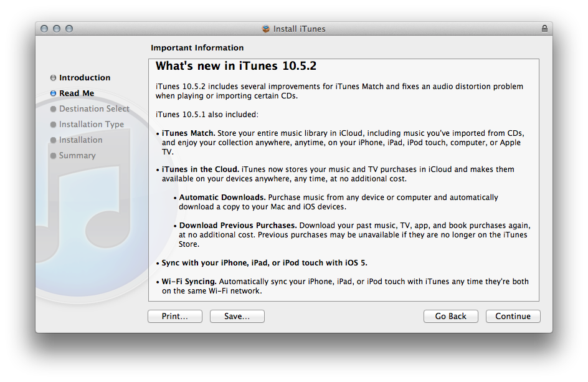Click the Summary step

(77, 155)
